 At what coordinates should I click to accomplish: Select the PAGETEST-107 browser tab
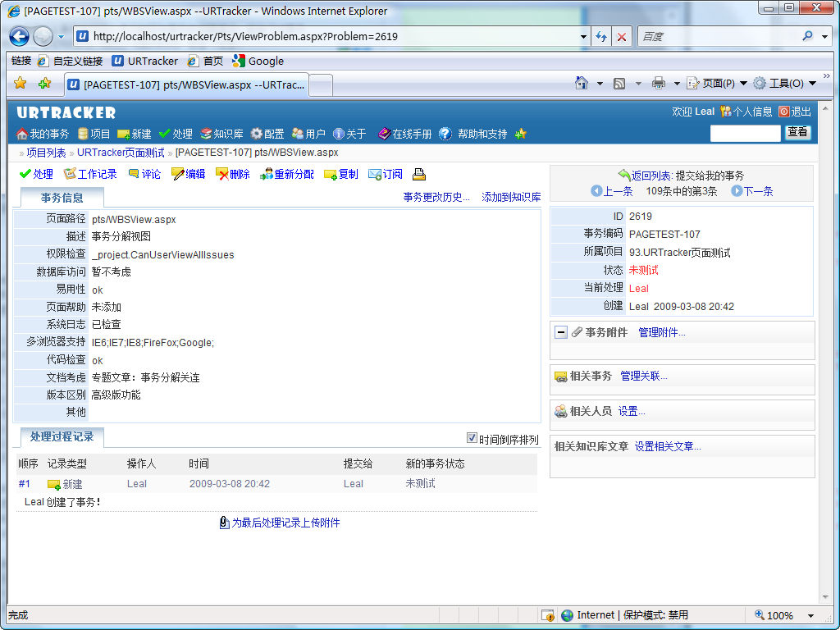186,84
